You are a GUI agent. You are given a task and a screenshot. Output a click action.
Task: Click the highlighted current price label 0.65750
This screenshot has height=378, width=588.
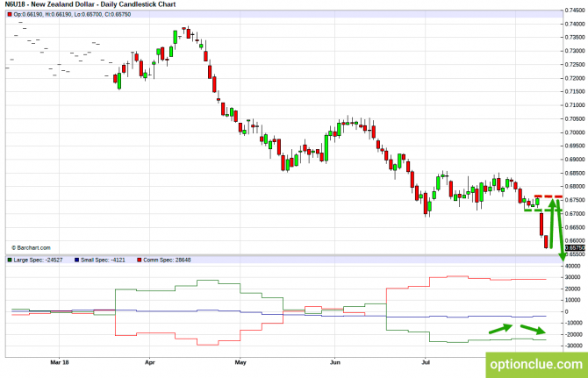575,248
